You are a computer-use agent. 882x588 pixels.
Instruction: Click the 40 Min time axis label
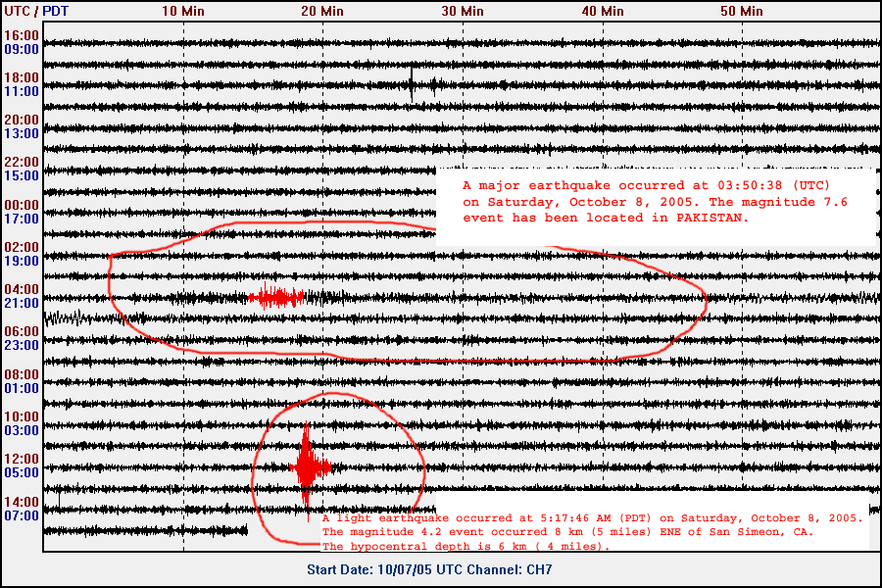(602, 11)
